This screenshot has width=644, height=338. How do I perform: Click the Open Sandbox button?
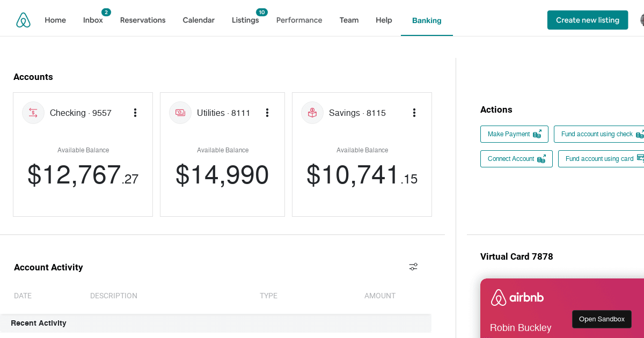(x=602, y=319)
